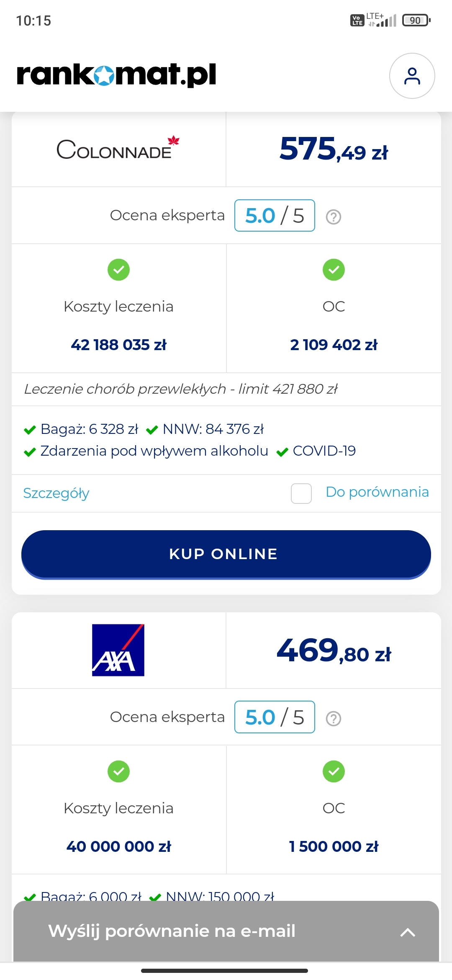Open help icon beside Colonnade expert rating
This screenshot has height=980, width=452.
click(x=334, y=217)
